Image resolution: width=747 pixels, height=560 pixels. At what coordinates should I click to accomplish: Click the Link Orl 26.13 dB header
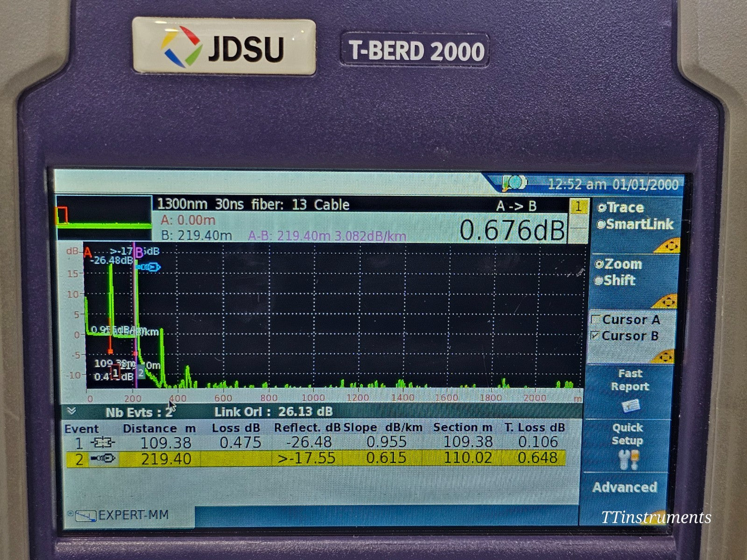click(x=273, y=412)
